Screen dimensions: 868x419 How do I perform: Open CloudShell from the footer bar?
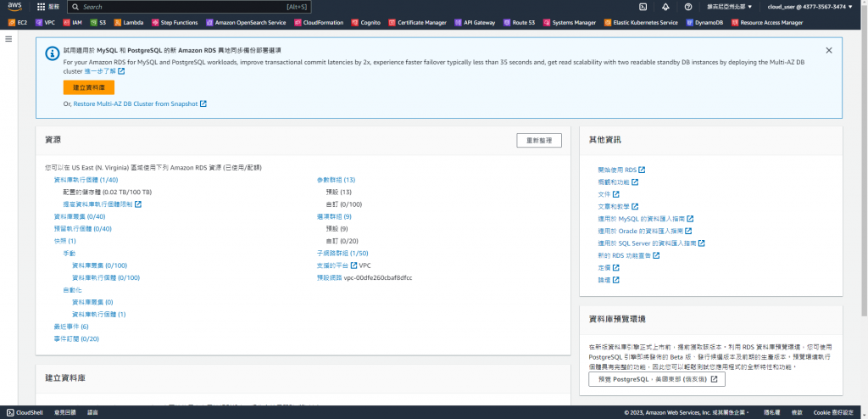point(25,412)
